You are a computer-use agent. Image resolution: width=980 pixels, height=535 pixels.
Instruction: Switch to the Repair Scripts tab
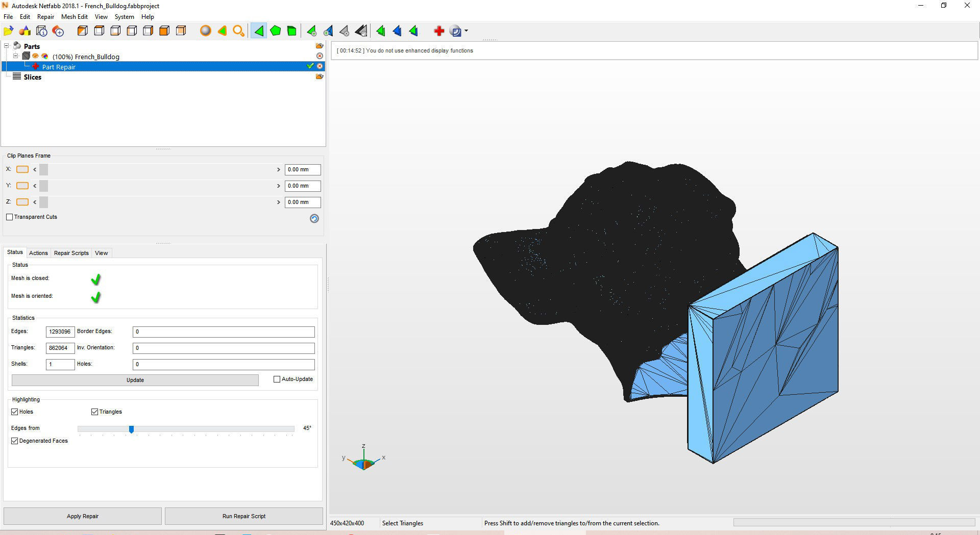coord(71,253)
